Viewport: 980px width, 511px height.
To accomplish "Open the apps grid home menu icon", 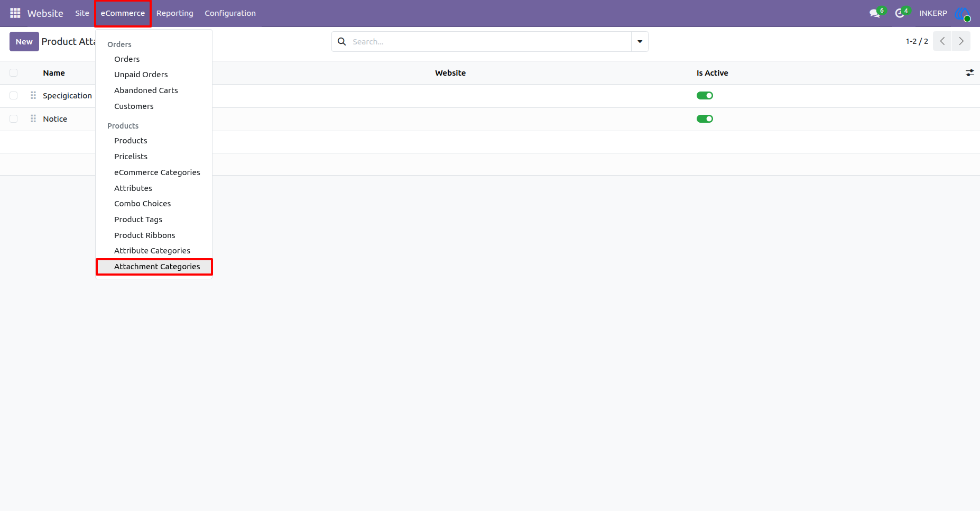I will click(15, 13).
